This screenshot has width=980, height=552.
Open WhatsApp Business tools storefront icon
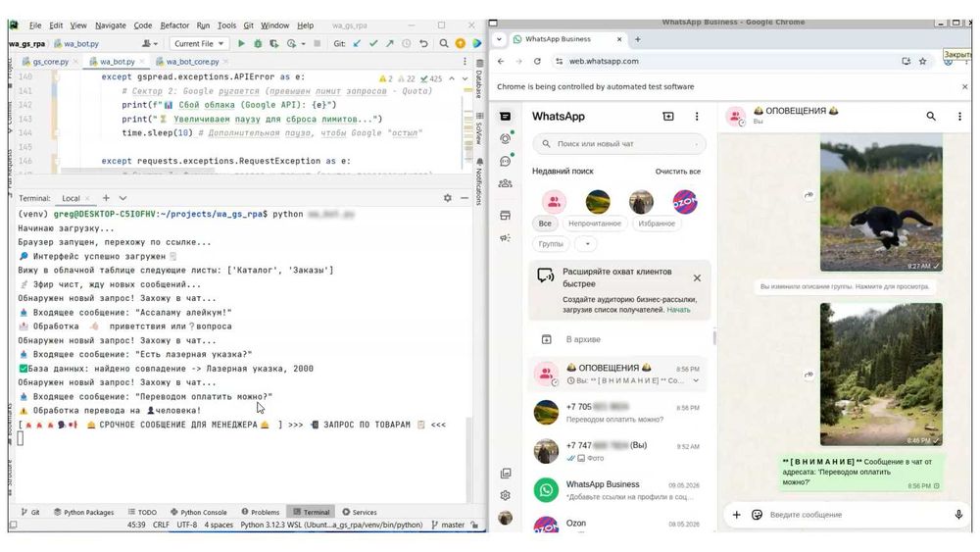point(505,215)
